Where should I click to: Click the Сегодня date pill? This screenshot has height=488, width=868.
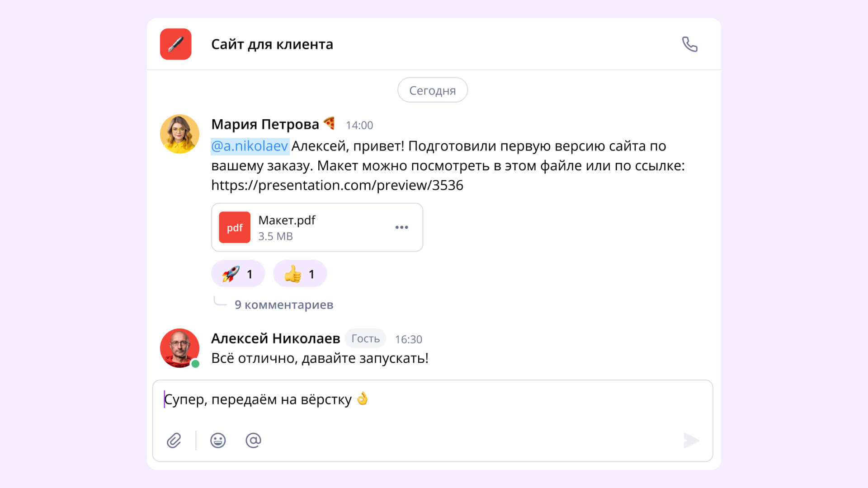(x=432, y=90)
